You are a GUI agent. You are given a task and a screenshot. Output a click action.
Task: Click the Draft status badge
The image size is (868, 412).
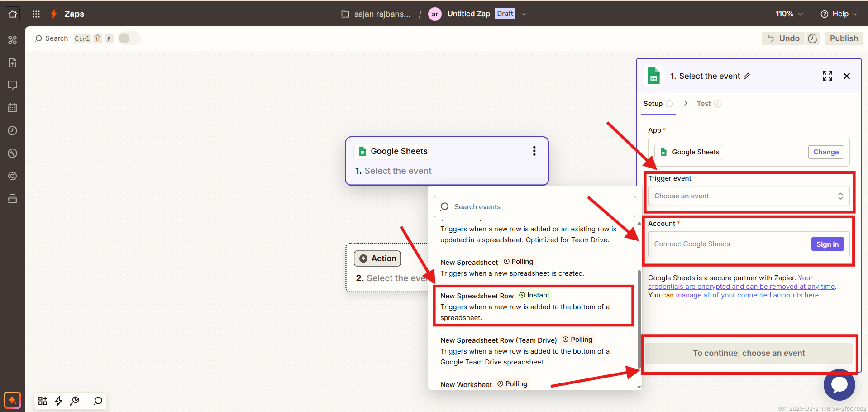[x=505, y=14]
